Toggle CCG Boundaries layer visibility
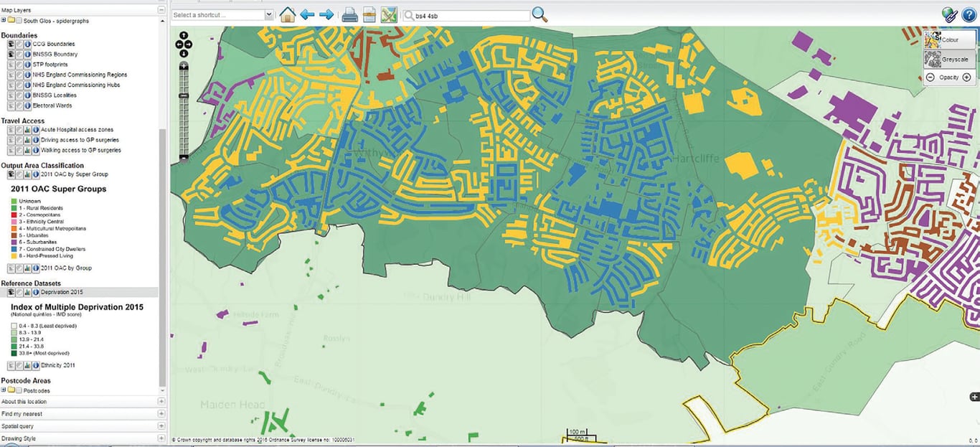The image size is (980, 447). pyautogui.click(x=11, y=44)
